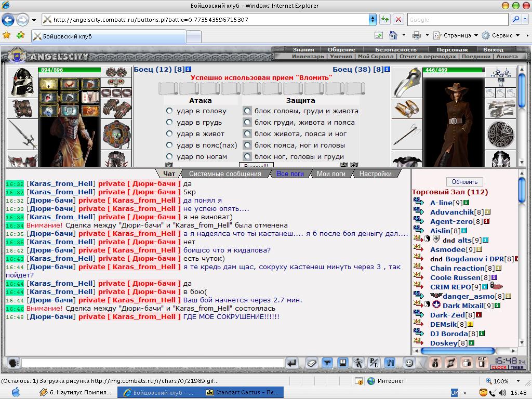Open the Общение menu
Viewport: 532px width, 399px height.
point(341,49)
